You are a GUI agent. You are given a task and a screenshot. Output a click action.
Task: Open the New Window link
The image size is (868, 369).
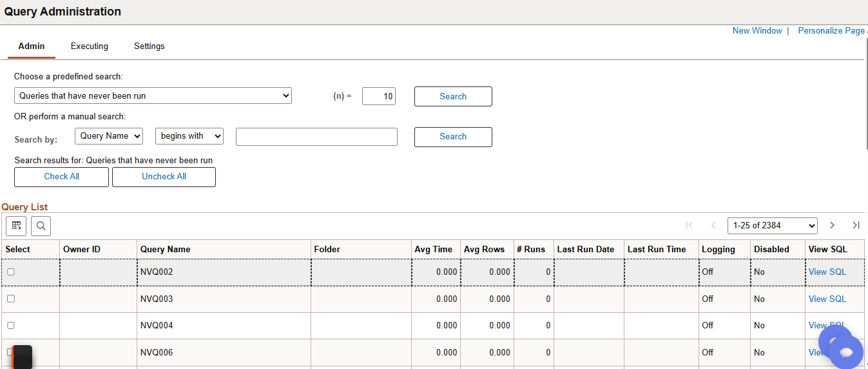757,31
